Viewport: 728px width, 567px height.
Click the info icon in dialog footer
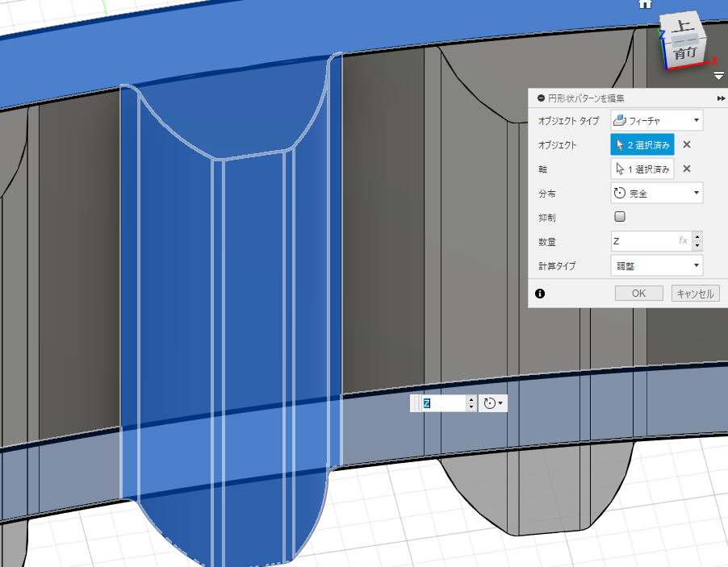[540, 294]
